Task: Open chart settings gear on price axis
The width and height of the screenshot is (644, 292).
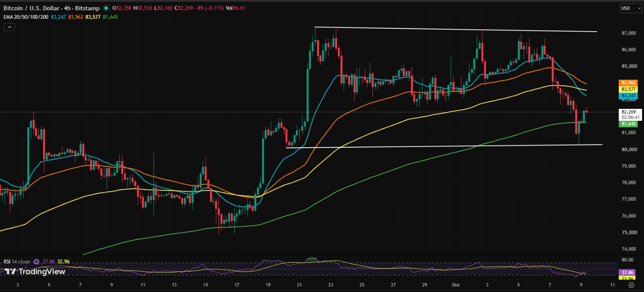Action: 631,284
